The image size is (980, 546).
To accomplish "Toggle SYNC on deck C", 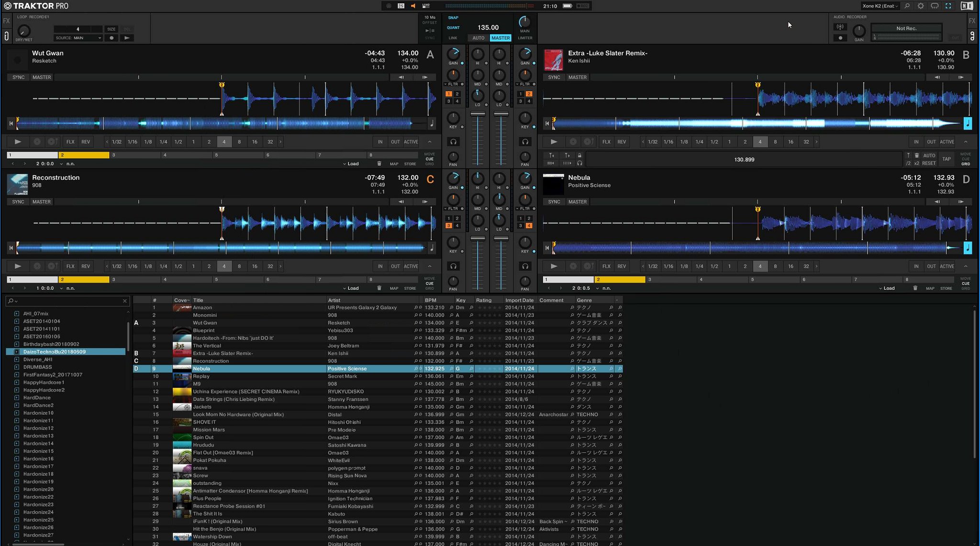I will (18, 202).
